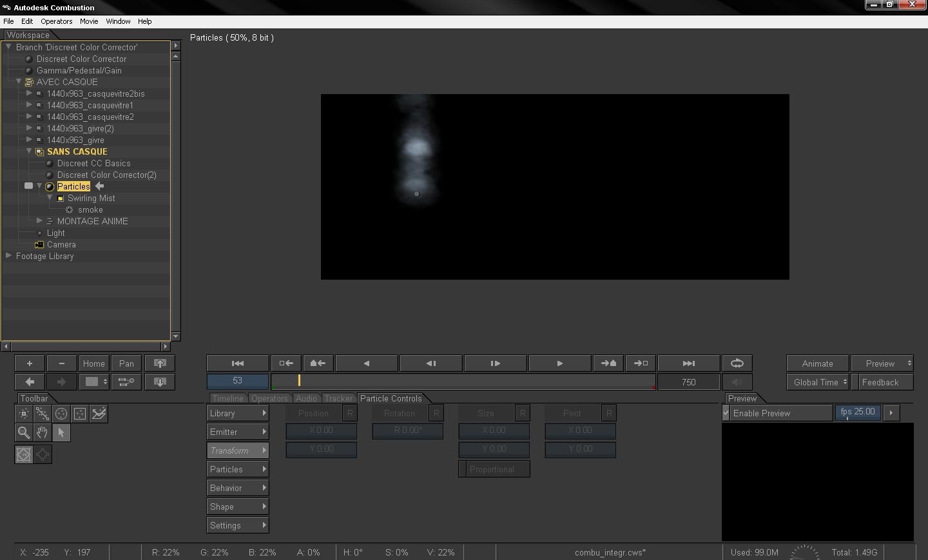Open the Behavior particle controls

coord(238,488)
